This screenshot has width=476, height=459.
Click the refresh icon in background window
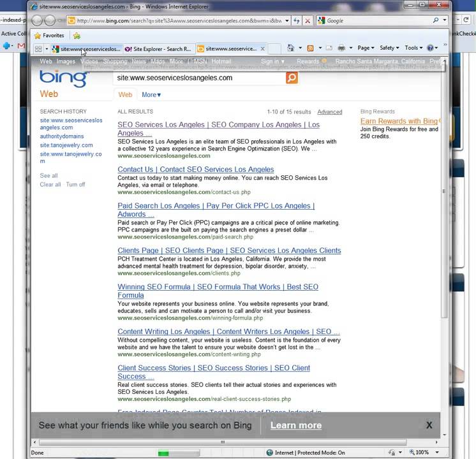coord(466,20)
